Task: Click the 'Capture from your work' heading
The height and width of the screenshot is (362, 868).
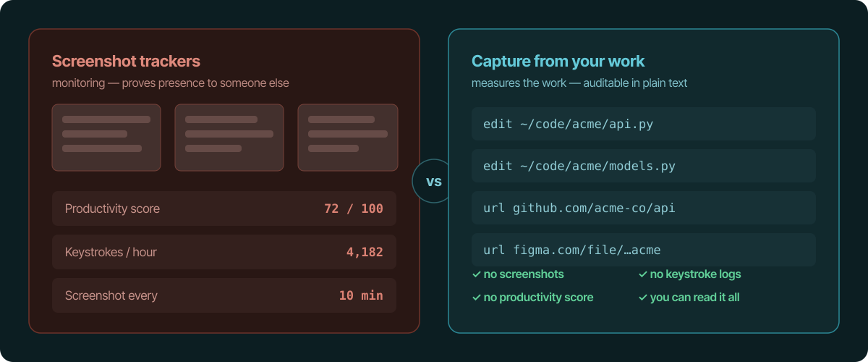Action: 558,62
